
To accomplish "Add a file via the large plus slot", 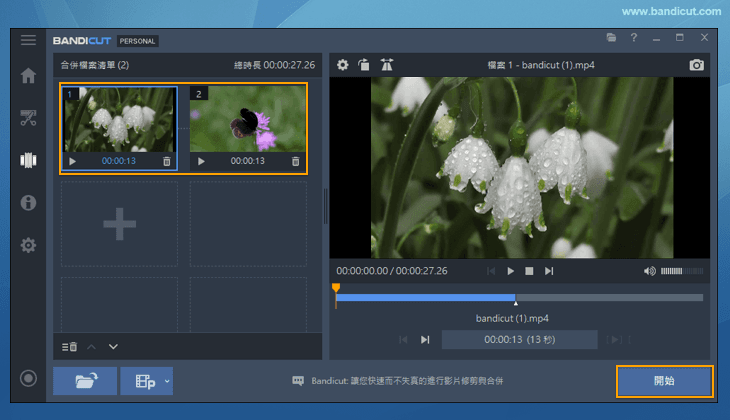I will pos(119,224).
